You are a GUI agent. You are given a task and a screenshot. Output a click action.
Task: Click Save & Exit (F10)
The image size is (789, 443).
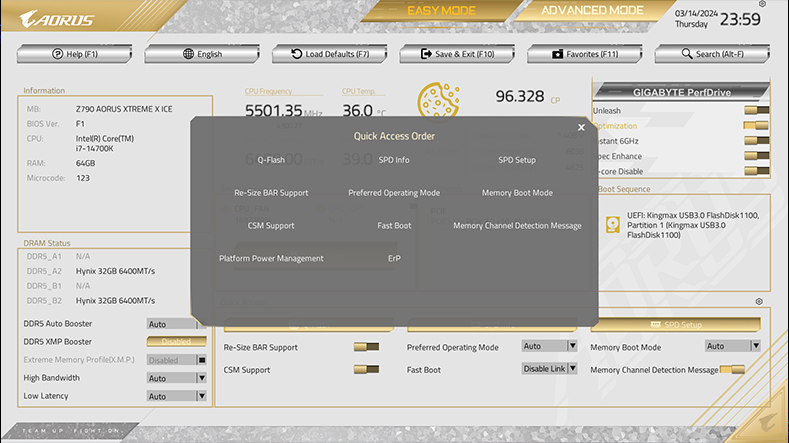[457, 54]
